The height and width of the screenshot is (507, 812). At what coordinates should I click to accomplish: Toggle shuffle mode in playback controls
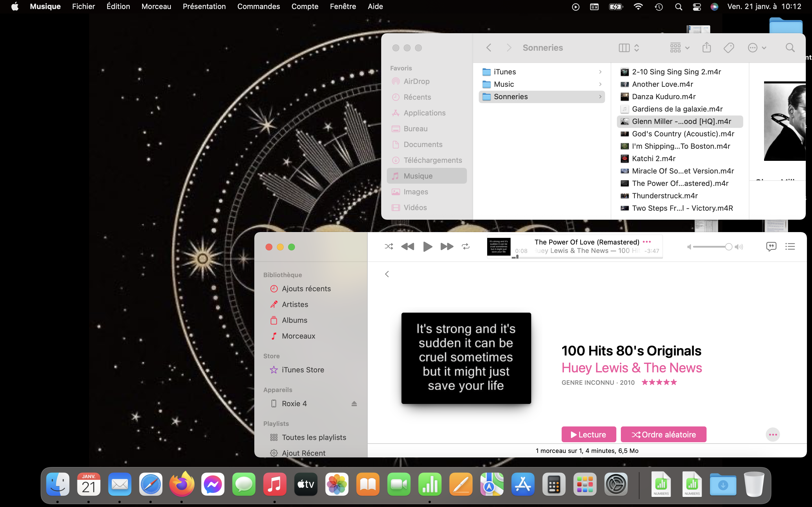[389, 247]
